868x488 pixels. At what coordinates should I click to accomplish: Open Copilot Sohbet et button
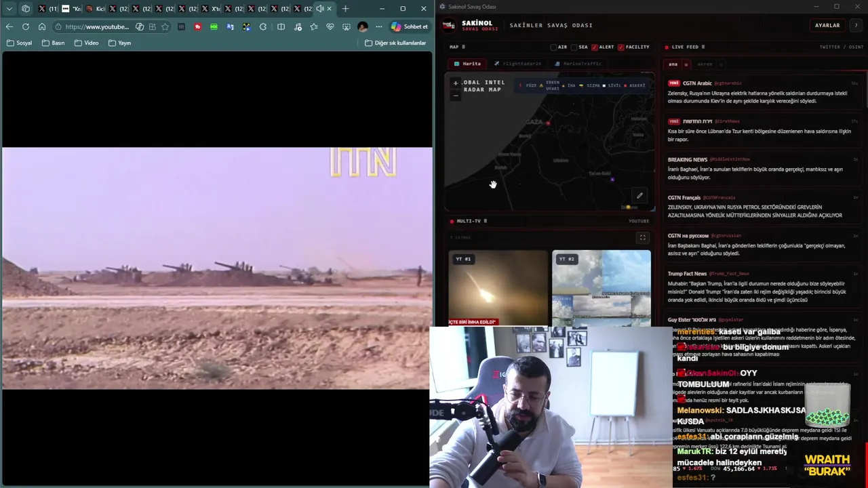(410, 26)
